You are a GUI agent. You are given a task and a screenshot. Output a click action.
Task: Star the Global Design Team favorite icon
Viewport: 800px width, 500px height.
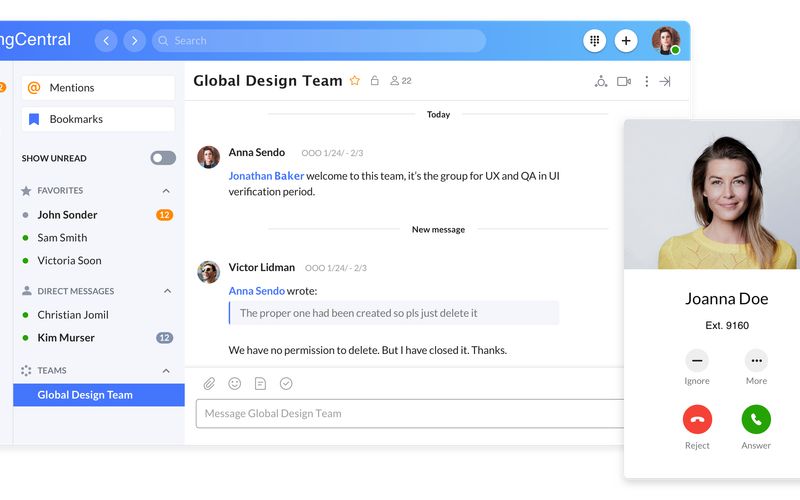coord(354,81)
